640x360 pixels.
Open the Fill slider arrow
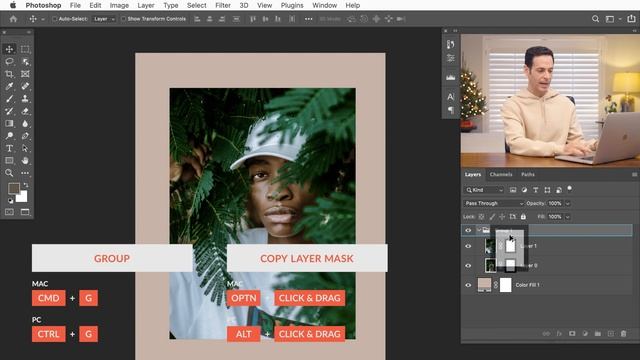coord(568,217)
